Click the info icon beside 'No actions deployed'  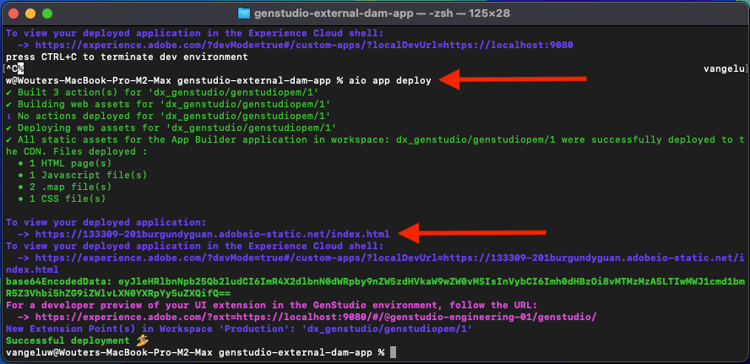(x=9, y=116)
